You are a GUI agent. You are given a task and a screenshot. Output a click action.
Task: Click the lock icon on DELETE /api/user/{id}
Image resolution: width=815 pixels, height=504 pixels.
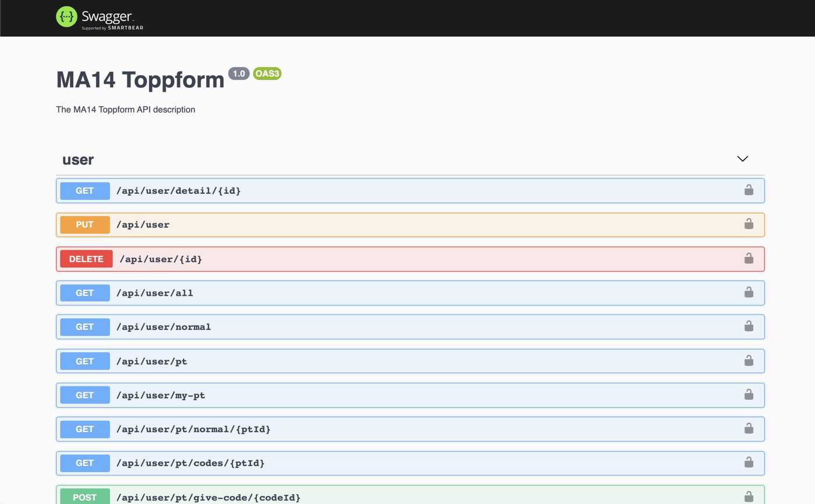coord(749,258)
